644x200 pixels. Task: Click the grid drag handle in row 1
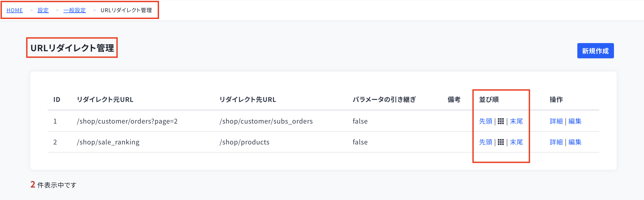[501, 121]
